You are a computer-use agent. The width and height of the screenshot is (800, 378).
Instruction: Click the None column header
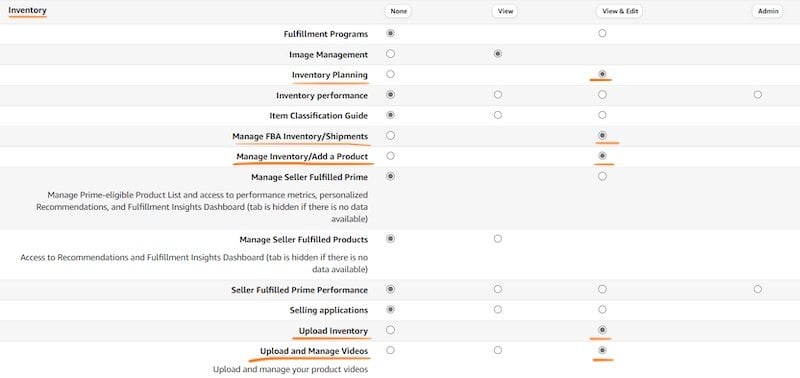click(398, 11)
